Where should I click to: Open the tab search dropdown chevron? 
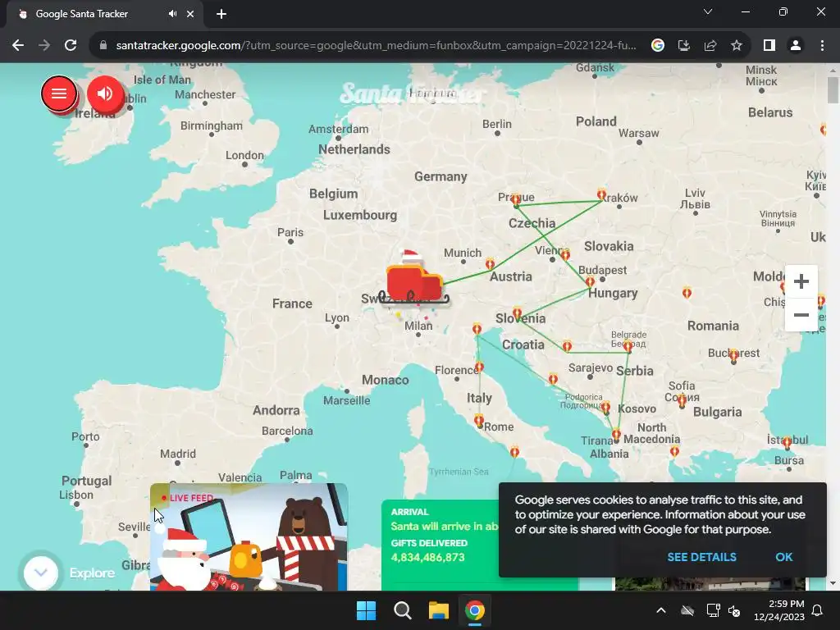(708, 11)
